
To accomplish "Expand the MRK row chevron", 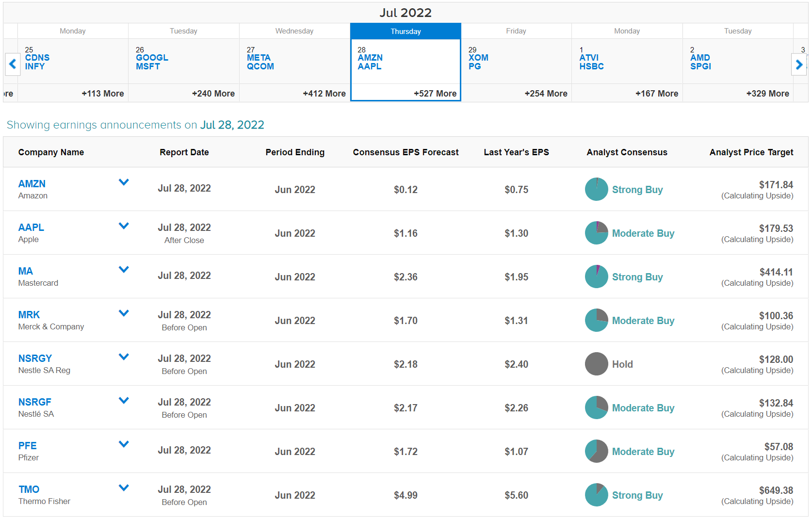I will (124, 313).
